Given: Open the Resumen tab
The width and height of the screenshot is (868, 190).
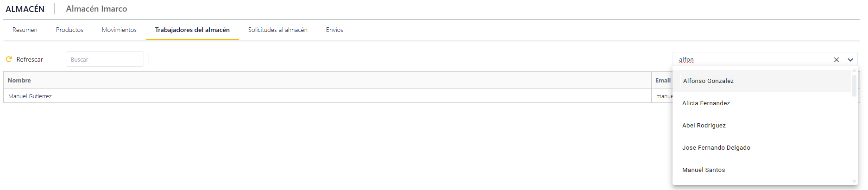Looking at the screenshot, I should tap(25, 30).
